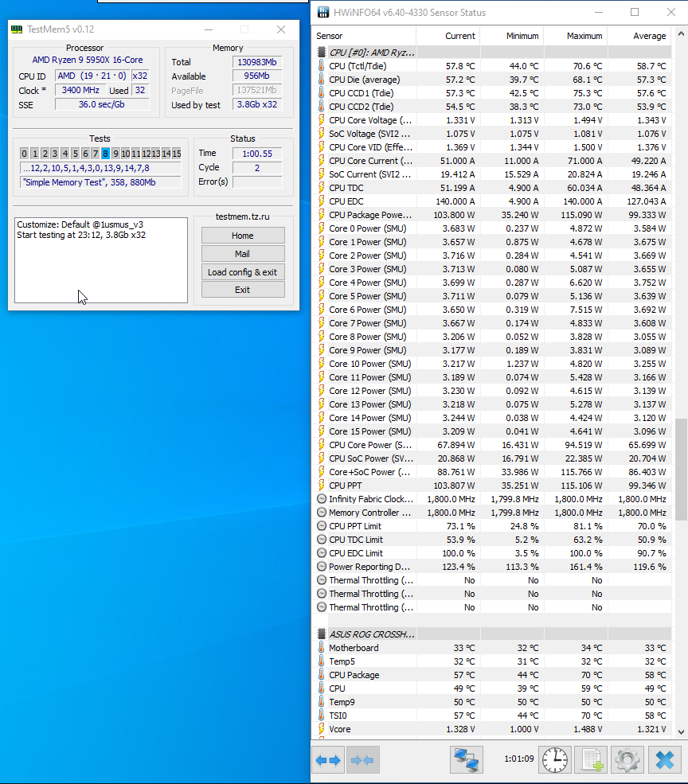Click test number 0 box in Tests
Screen dimensions: 688x784
[x=24, y=154]
